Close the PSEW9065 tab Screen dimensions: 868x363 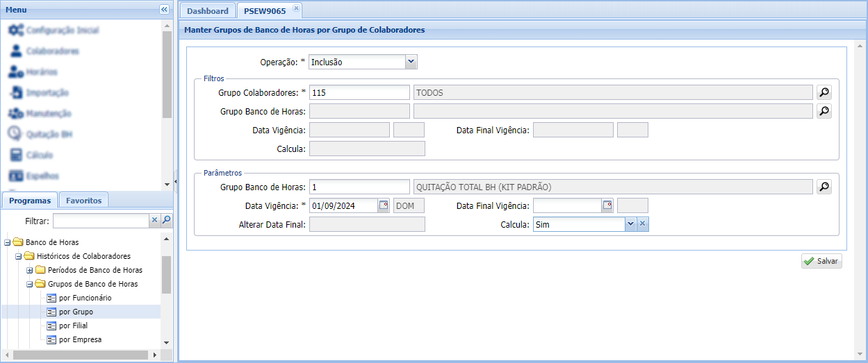(x=295, y=8)
